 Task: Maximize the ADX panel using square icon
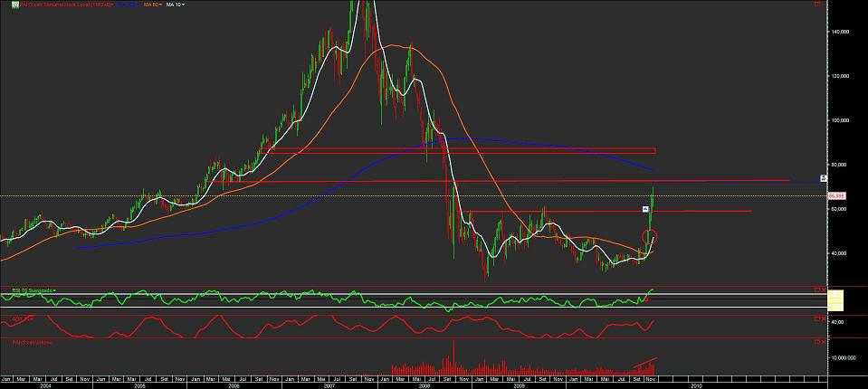coord(817,318)
